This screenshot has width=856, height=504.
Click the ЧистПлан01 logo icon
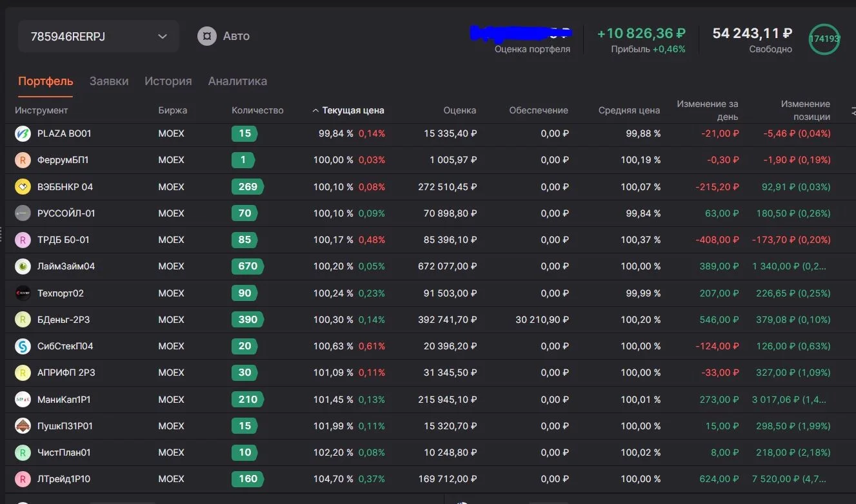click(23, 452)
